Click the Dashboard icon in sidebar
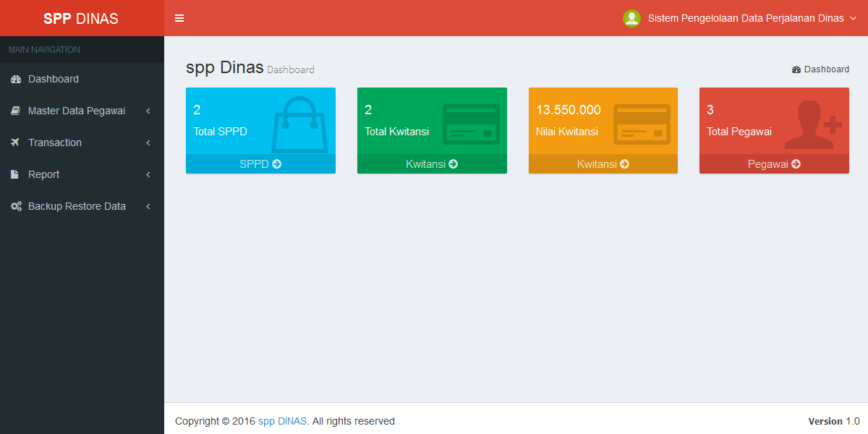Image resolution: width=868 pixels, height=434 pixels. coord(16,78)
